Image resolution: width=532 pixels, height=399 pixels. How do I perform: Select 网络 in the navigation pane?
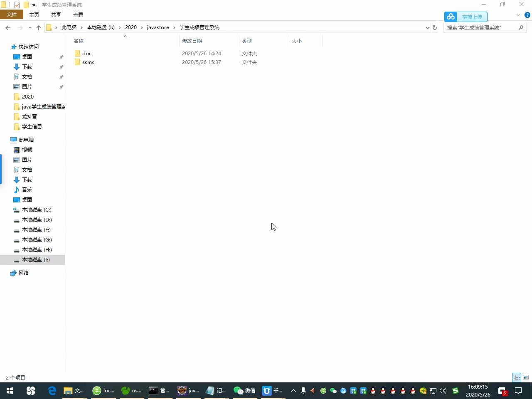click(24, 273)
